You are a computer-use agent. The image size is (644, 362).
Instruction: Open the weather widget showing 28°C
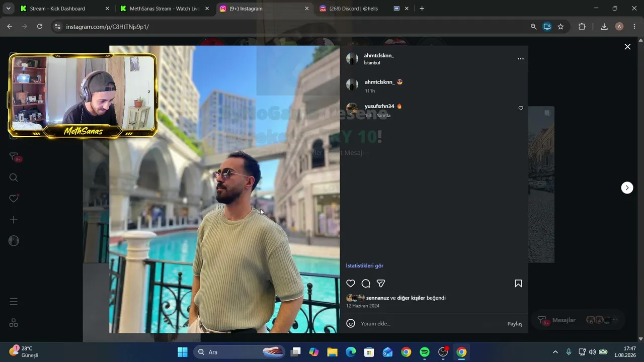click(24, 351)
